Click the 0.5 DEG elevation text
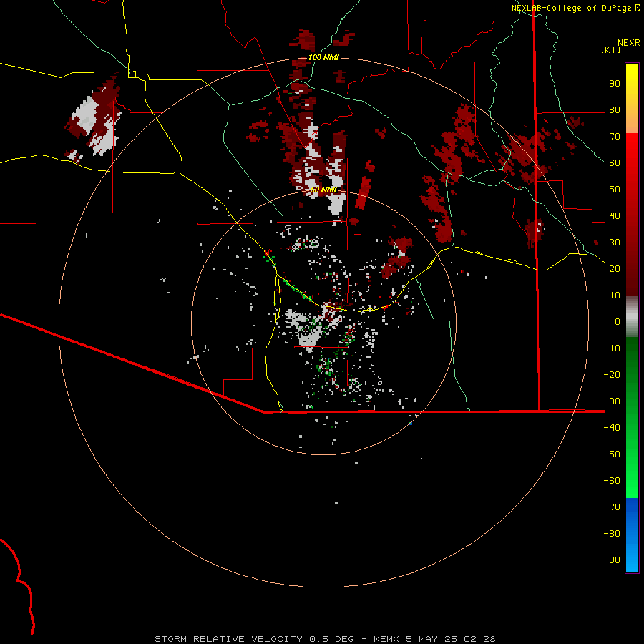 click(x=331, y=639)
